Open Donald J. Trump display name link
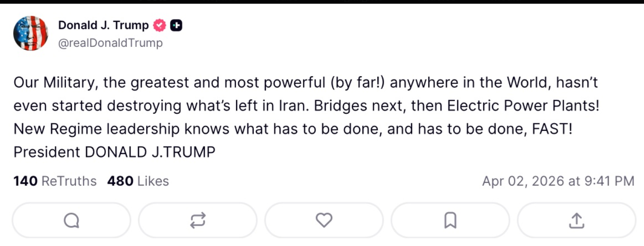 point(103,26)
